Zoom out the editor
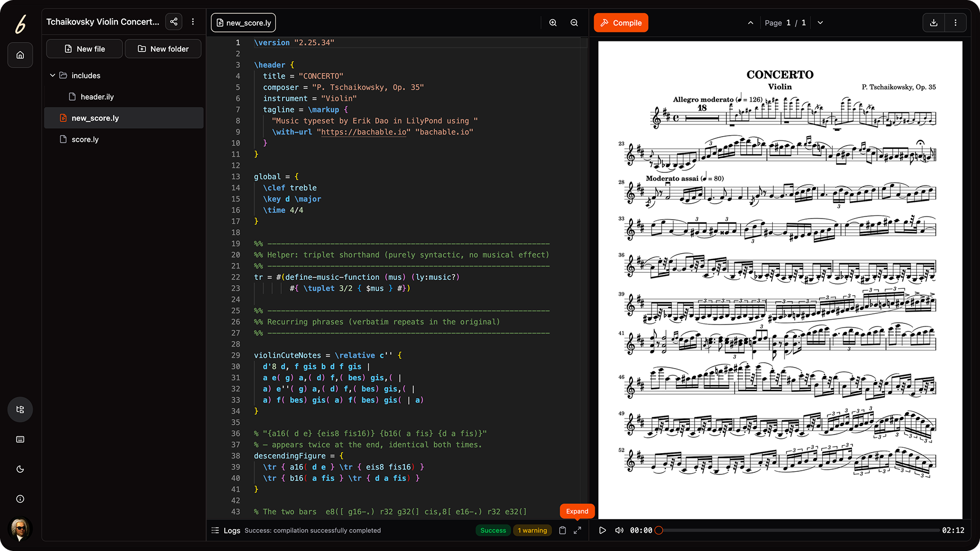Screen dimensions: 980x551 [x=575, y=23]
